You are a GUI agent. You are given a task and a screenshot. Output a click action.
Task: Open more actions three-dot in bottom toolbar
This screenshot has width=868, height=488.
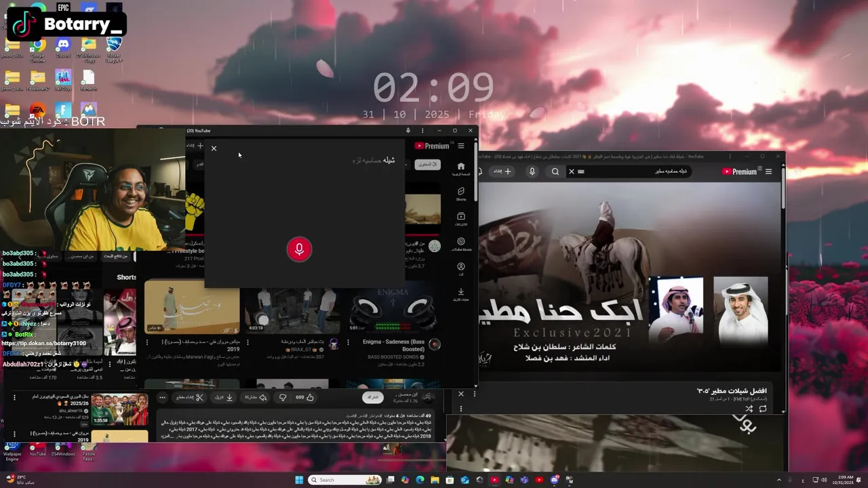[162, 397]
